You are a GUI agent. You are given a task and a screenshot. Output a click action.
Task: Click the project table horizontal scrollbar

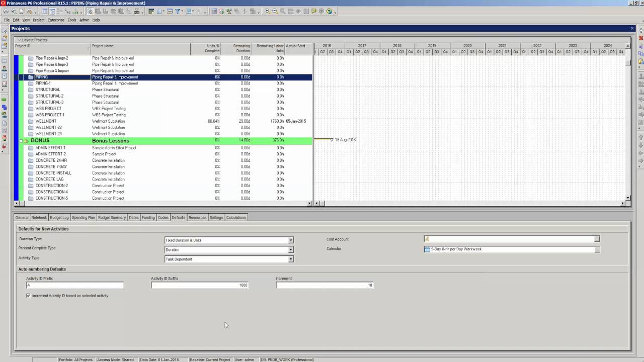point(163,203)
